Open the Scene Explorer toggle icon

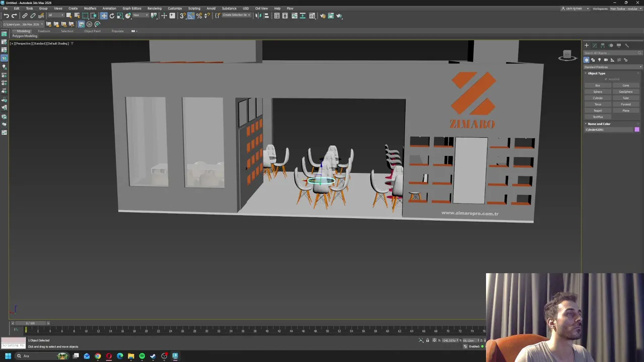[277, 16]
